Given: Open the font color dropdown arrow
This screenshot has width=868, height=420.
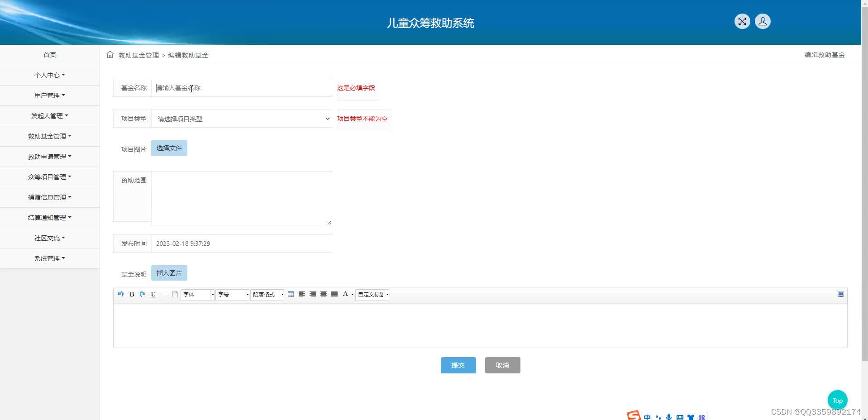Looking at the screenshot, I should click(352, 295).
